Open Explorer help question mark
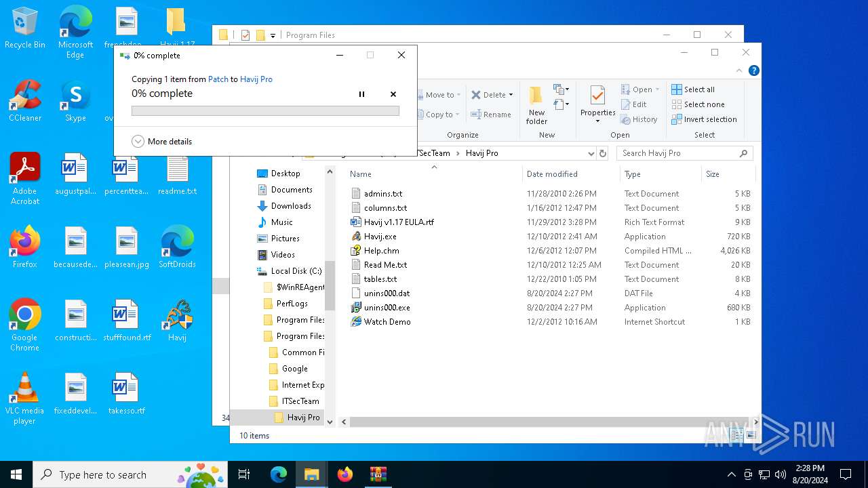The width and height of the screenshot is (868, 488). pyautogui.click(x=753, y=70)
